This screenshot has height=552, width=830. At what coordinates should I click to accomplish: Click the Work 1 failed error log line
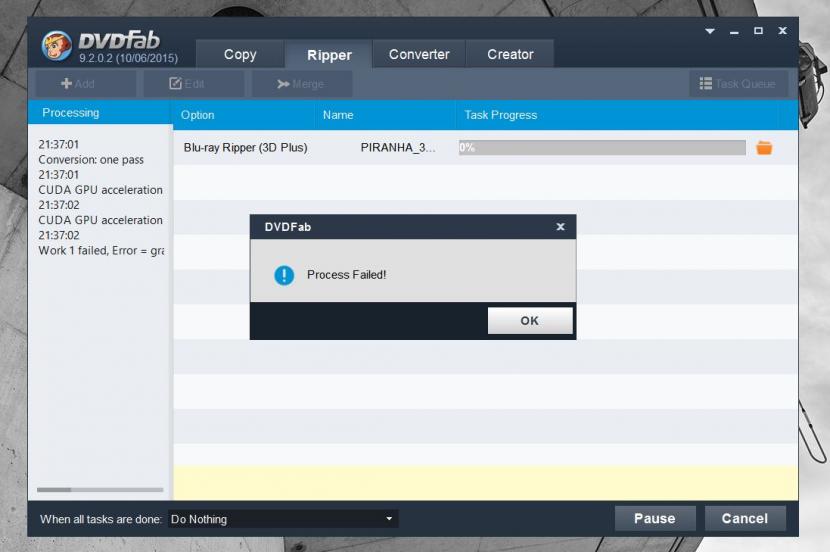(101, 251)
